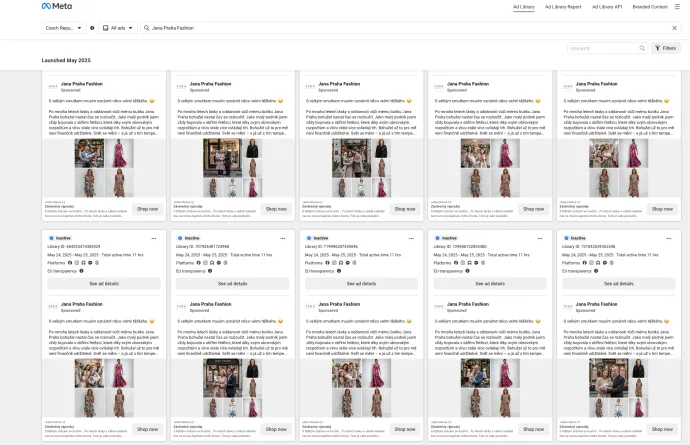The height and width of the screenshot is (445, 690).
Task: Click Facebook platform icon on ad ID starting 7296
Action: click(456, 263)
